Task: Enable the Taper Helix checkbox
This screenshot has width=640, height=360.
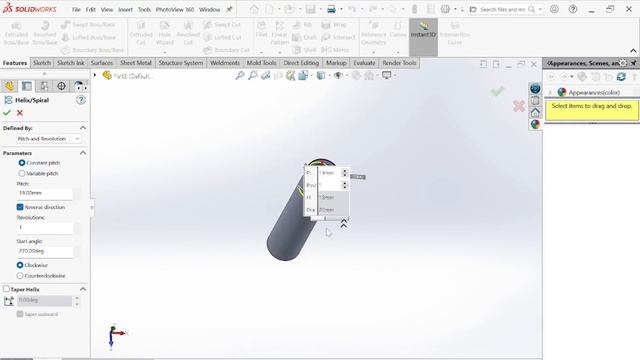Action: coord(6,289)
